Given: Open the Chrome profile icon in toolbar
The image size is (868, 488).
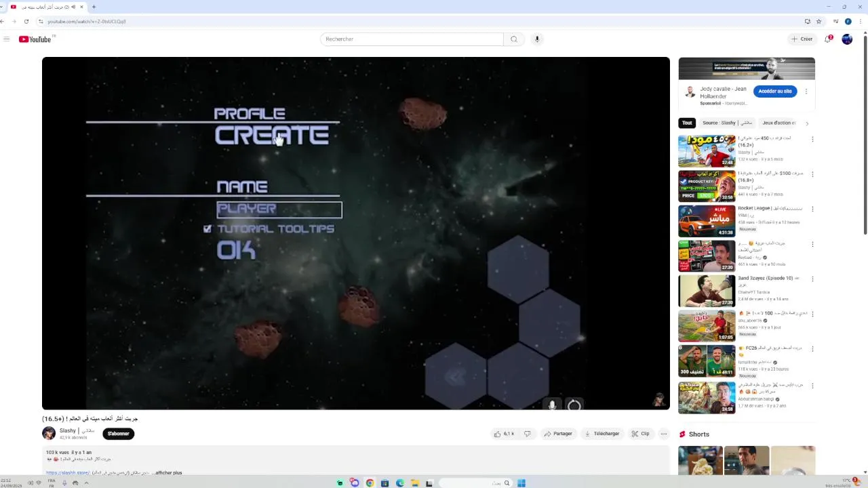Looking at the screenshot, I should click(x=848, y=22).
